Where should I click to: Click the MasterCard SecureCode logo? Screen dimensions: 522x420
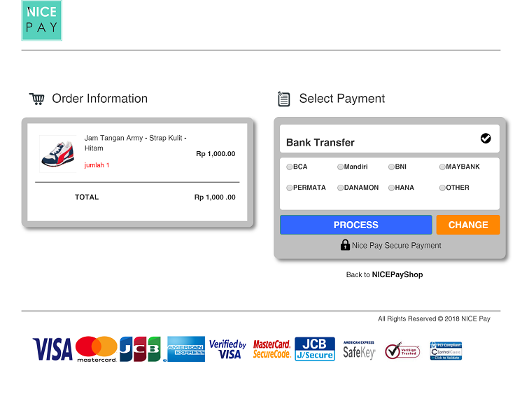point(271,349)
